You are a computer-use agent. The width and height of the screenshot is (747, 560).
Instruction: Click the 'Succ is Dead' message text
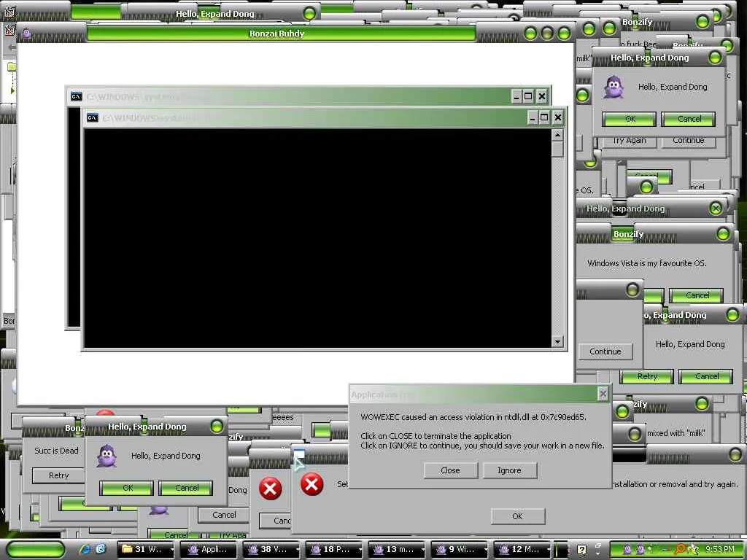[56, 451]
